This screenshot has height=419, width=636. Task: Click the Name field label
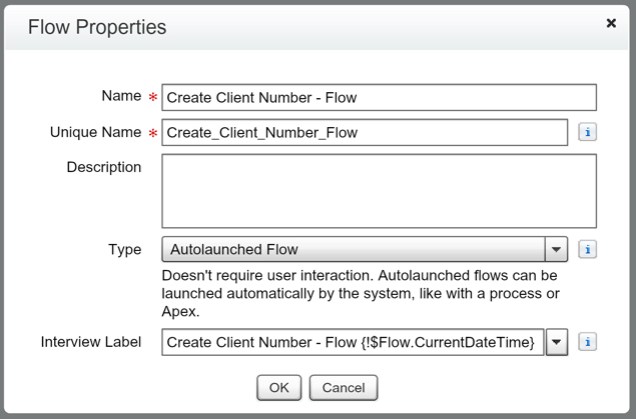coord(121,95)
